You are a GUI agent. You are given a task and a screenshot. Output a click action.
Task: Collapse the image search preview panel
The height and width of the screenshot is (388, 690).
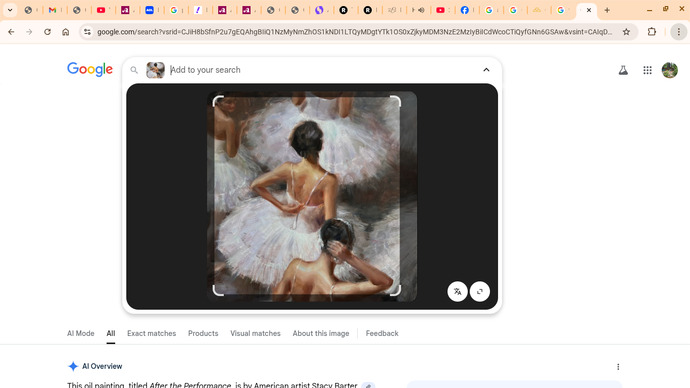486,70
